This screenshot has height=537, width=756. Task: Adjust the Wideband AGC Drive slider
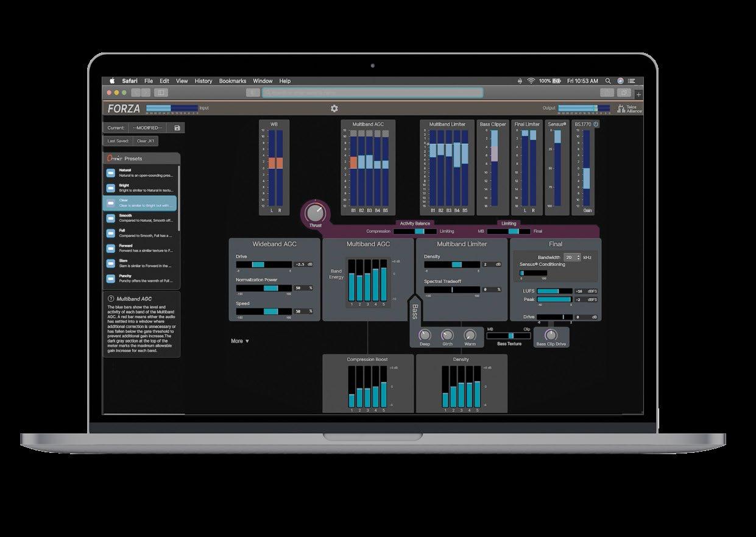[x=264, y=264]
